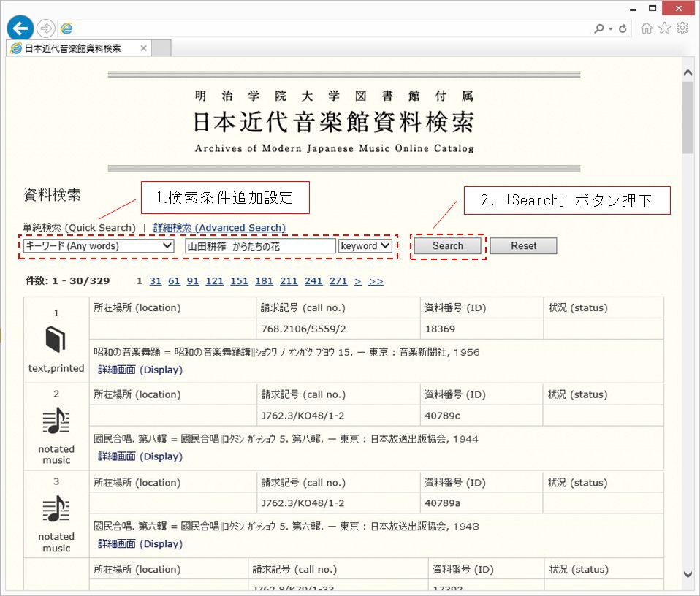700x596 pixels.
Task: Expand the address bar dropdown arrow
Action: point(612,29)
